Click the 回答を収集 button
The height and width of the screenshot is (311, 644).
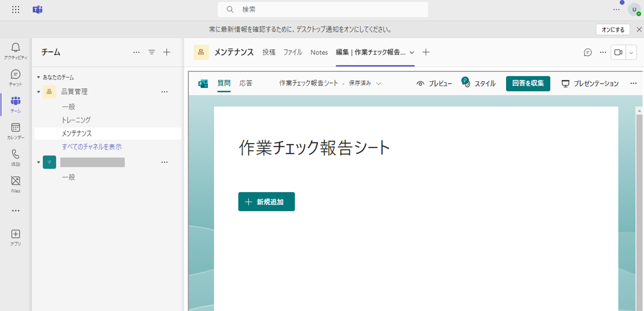[x=528, y=83]
